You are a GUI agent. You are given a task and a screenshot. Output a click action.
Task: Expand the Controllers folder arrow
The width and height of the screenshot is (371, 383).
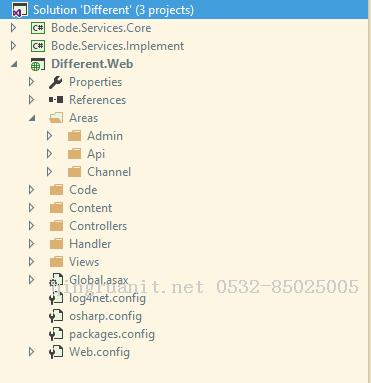pyautogui.click(x=31, y=226)
